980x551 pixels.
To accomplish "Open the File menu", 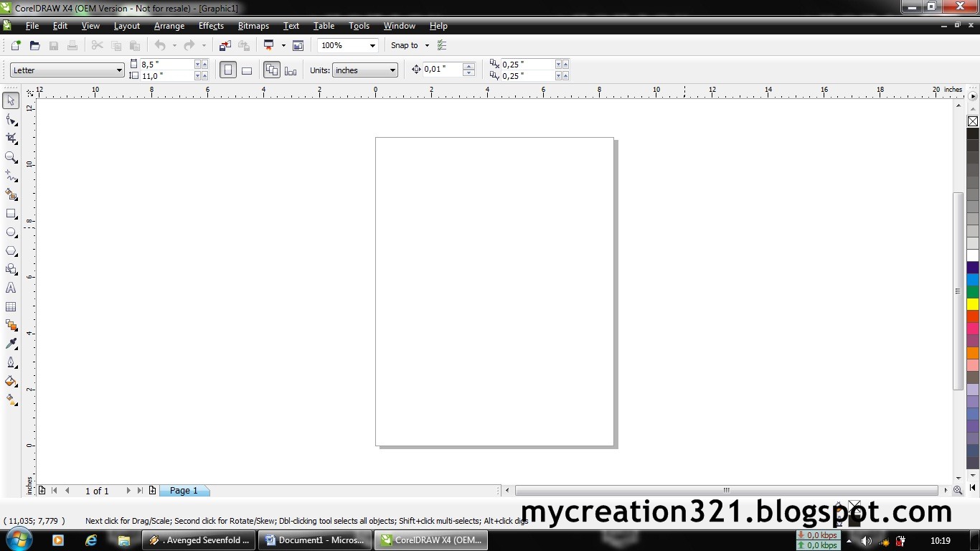I will (32, 26).
